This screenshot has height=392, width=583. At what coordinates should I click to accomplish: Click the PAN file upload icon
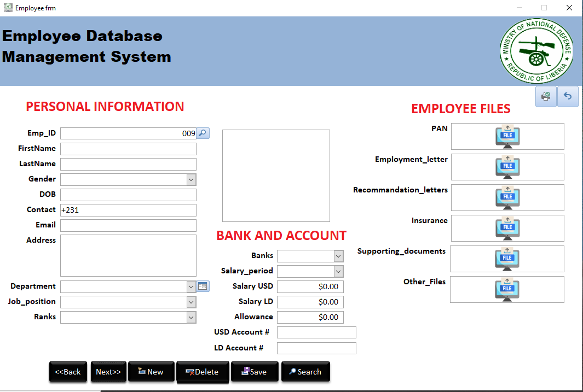(x=507, y=136)
